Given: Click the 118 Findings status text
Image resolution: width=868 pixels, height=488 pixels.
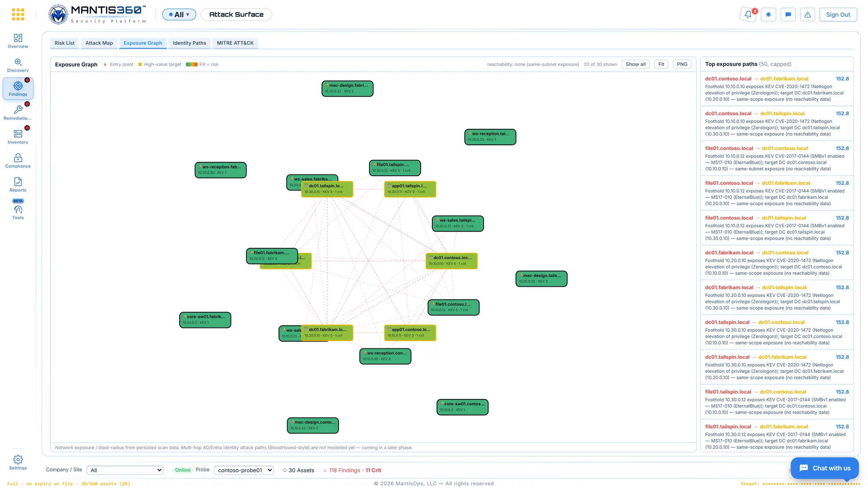Looking at the screenshot, I should (x=345, y=470).
